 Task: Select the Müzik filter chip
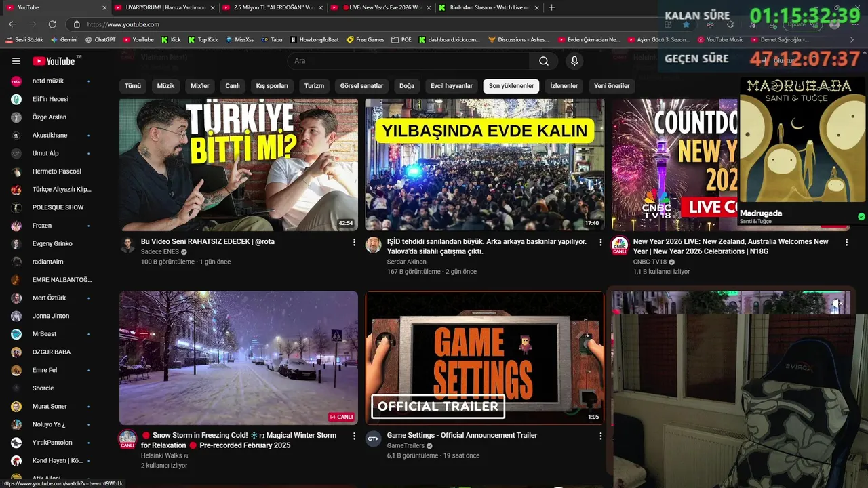click(x=165, y=86)
